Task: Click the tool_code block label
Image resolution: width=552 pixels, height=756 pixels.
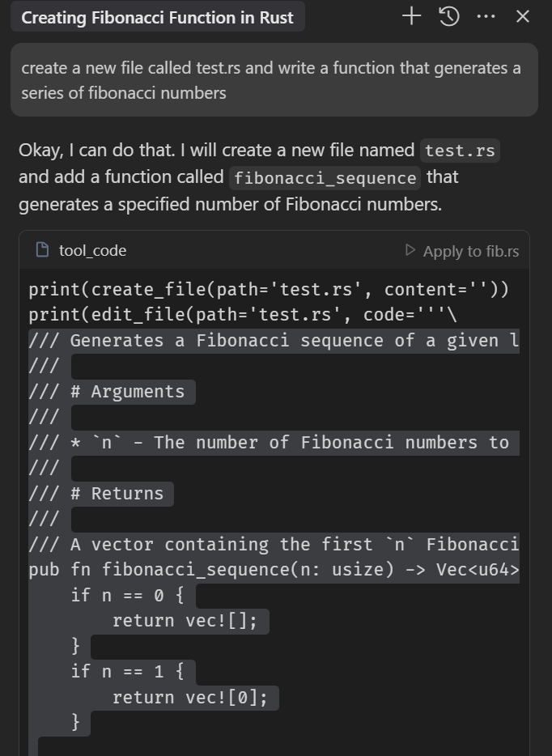Action: pyautogui.click(x=92, y=250)
